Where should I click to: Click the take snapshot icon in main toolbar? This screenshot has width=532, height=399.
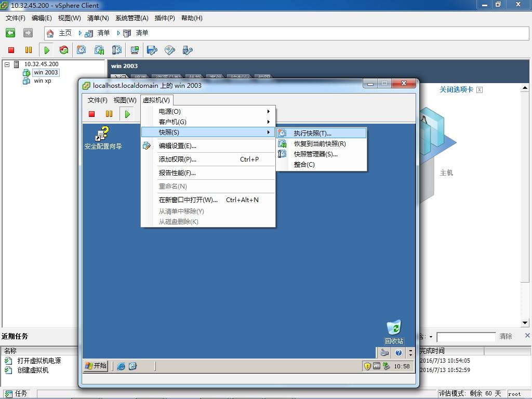point(81,50)
